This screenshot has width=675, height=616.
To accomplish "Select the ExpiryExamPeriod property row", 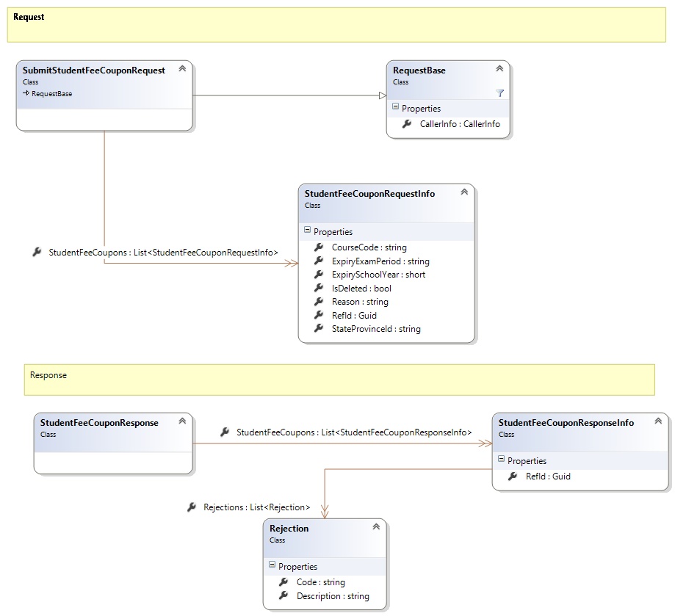I will 380,261.
